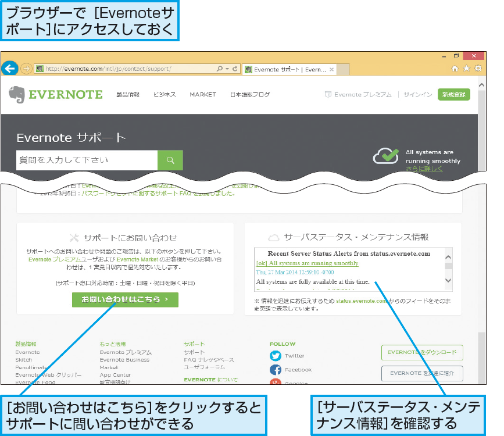The height and width of the screenshot is (436, 504).
Task: Click footer FAQ ナレッジベース link
Action: coord(209,360)
